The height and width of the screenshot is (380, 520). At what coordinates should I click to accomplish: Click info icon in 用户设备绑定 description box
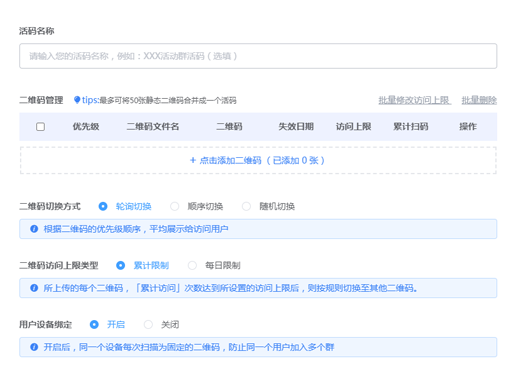click(x=34, y=347)
